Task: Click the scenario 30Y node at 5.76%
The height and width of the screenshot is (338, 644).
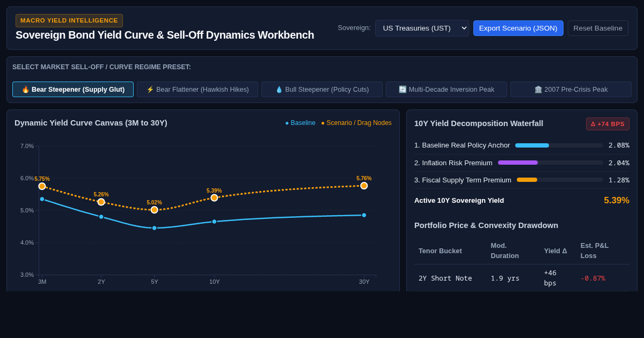Action: pos(364,186)
